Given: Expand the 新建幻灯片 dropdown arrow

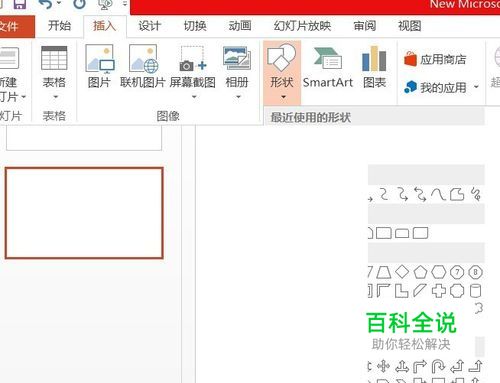Looking at the screenshot, I should point(23,97).
